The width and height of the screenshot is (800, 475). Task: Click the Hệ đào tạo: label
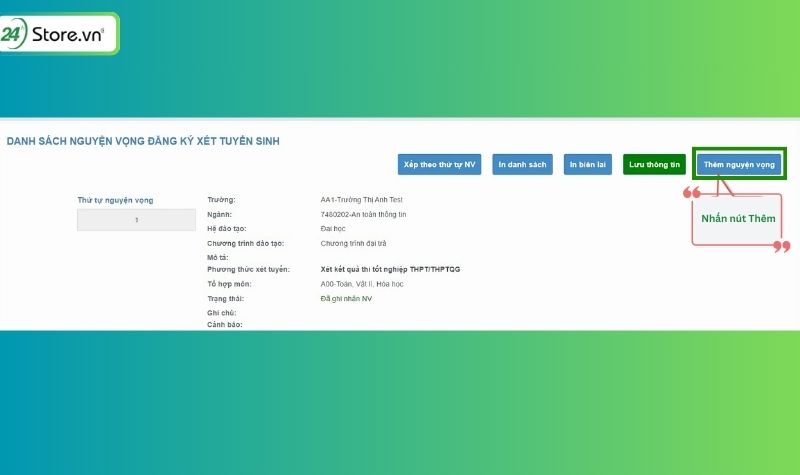coord(227,229)
